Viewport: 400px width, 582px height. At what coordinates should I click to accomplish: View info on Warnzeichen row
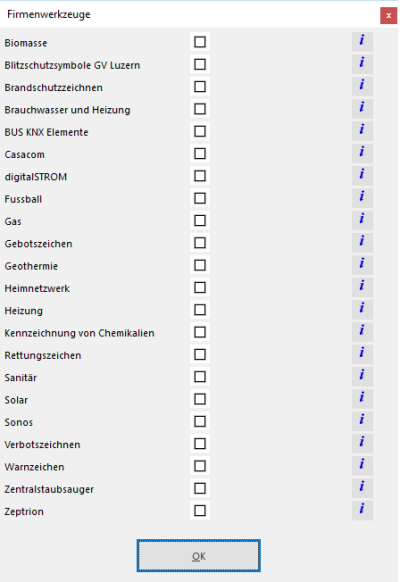click(x=362, y=466)
